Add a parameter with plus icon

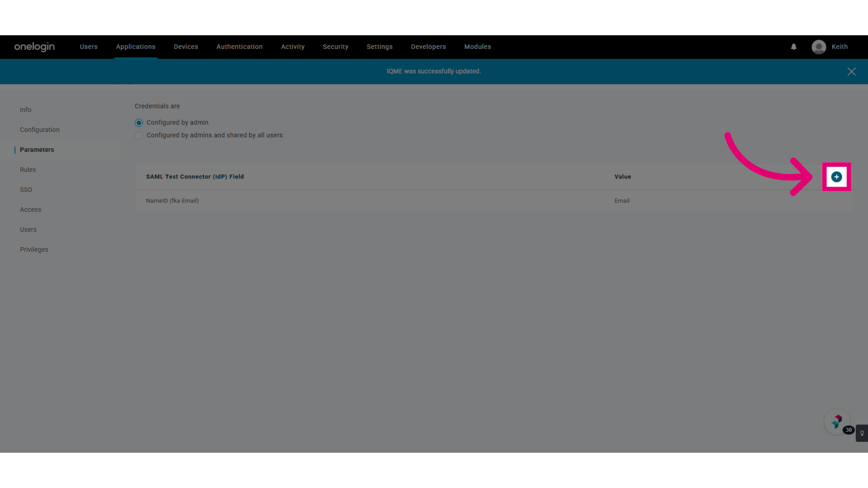click(836, 177)
